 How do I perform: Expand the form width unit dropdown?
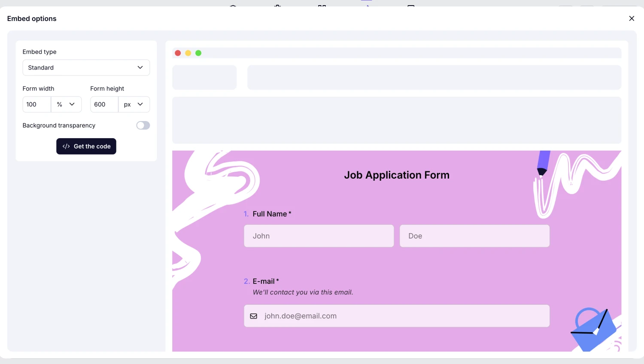pos(66,104)
